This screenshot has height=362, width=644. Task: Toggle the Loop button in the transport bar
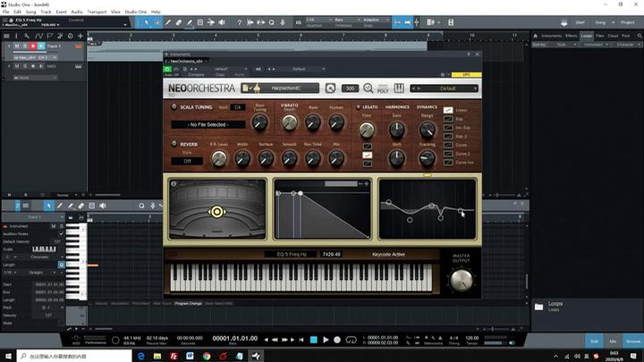[352, 340]
